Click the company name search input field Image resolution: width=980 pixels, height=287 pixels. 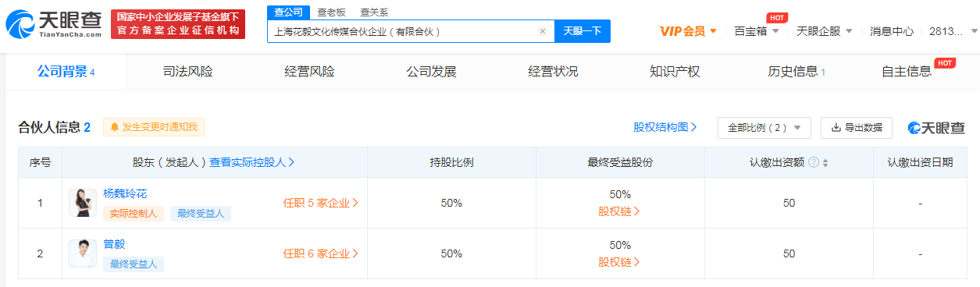pyautogui.click(x=402, y=32)
